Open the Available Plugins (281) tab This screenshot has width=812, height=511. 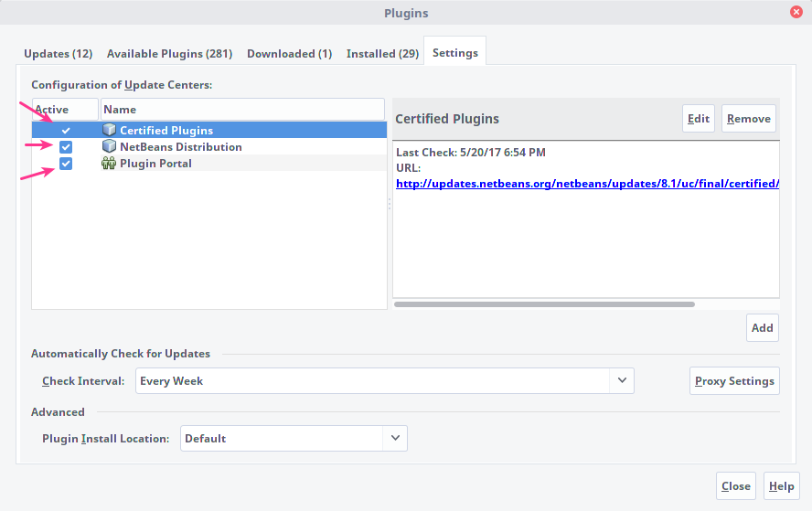tap(169, 53)
